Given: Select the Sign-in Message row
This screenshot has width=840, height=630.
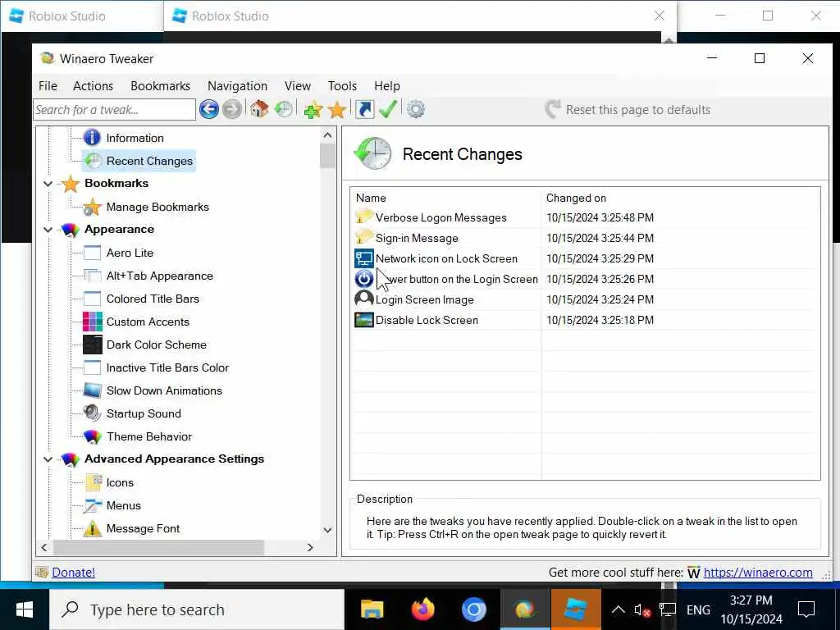Looking at the screenshot, I should [585, 238].
